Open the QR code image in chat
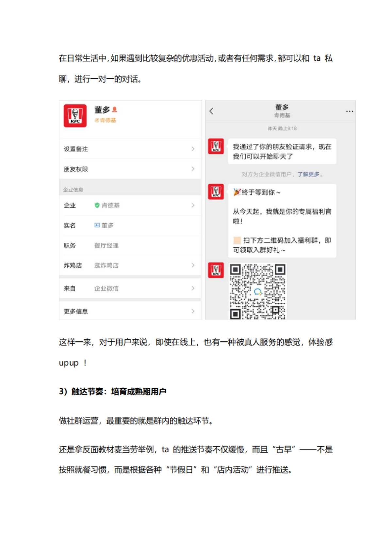The width and height of the screenshot is (392, 555). click(258, 291)
